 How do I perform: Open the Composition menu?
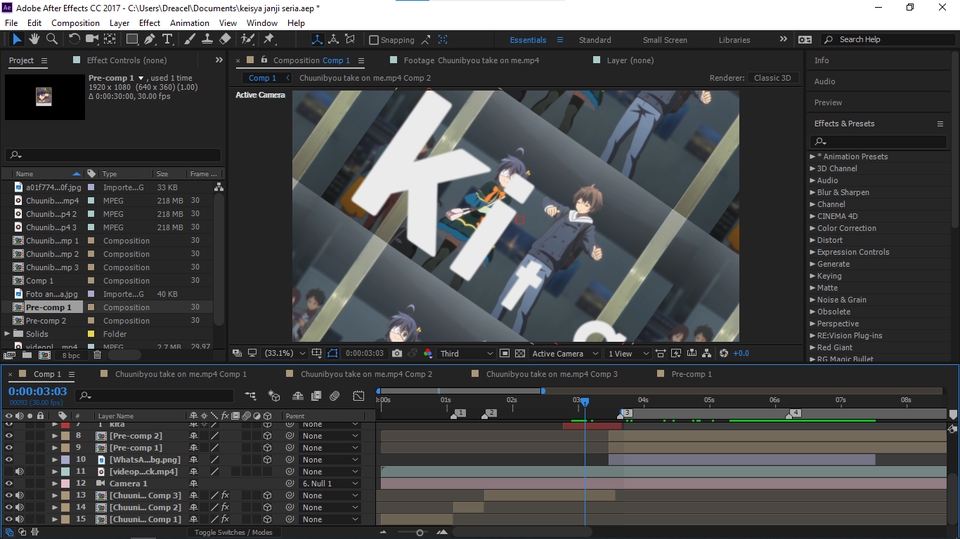tap(75, 23)
